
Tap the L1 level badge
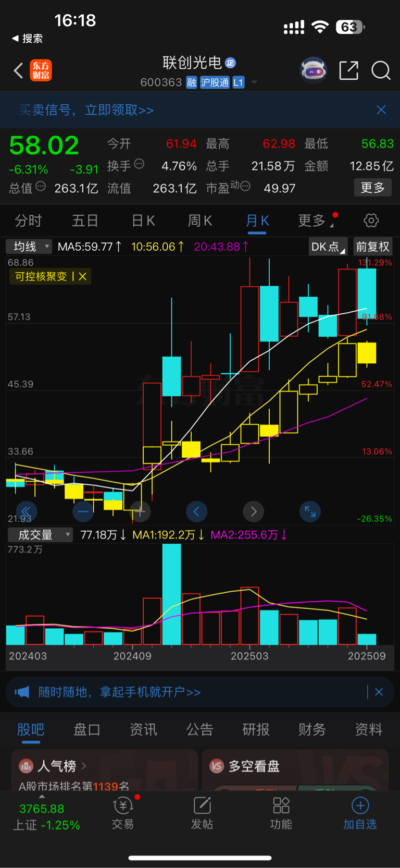(x=238, y=82)
